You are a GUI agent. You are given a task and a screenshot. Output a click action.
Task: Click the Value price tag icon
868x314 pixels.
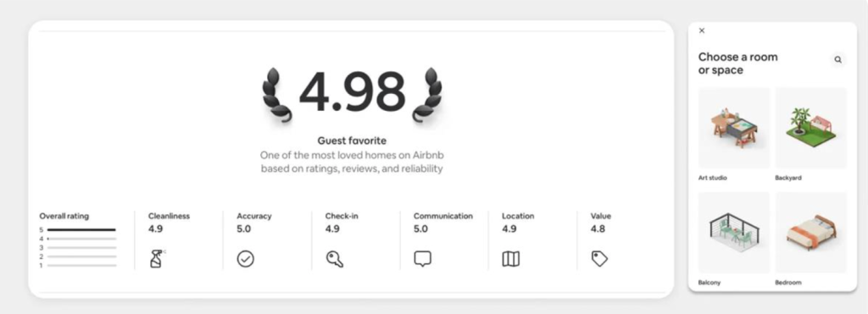pos(599,259)
